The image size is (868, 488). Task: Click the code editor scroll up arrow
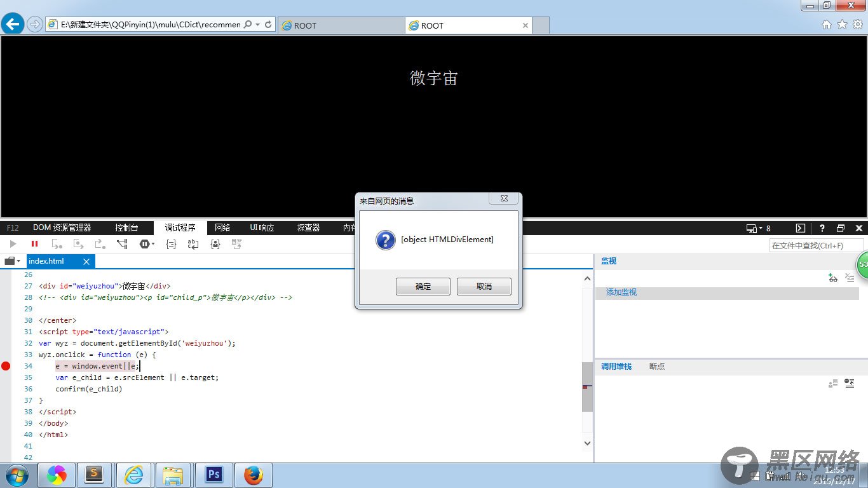point(587,278)
